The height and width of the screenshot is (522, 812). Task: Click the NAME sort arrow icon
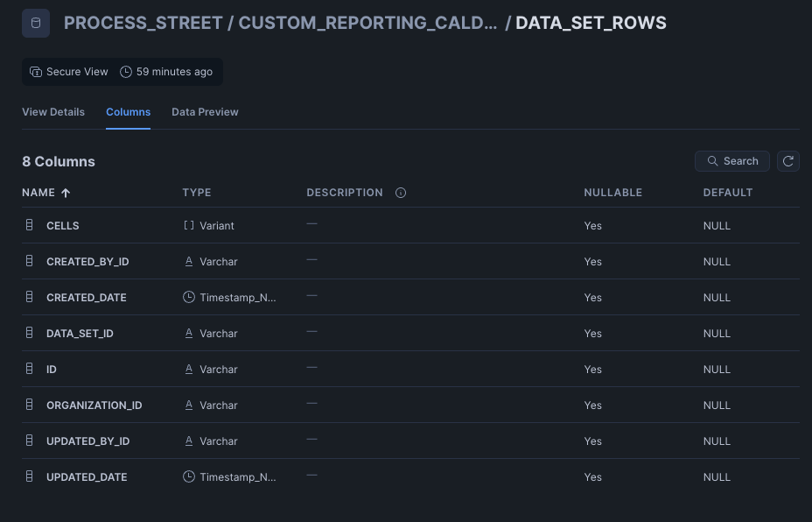(66, 193)
